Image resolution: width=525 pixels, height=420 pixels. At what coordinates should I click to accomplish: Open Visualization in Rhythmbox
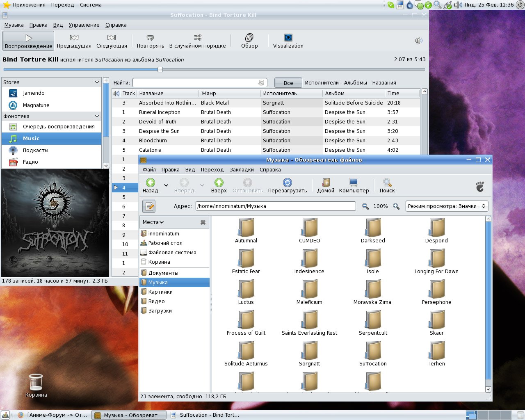click(288, 41)
